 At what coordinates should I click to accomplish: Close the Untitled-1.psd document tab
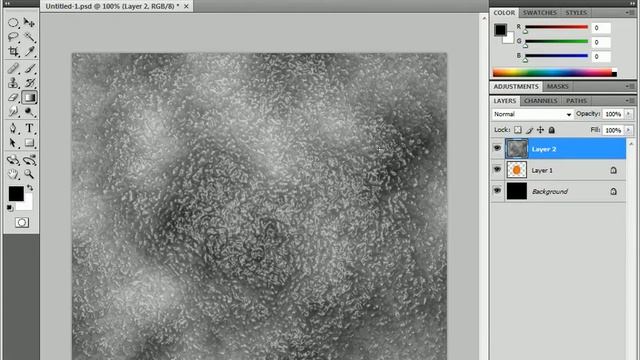[x=186, y=7]
